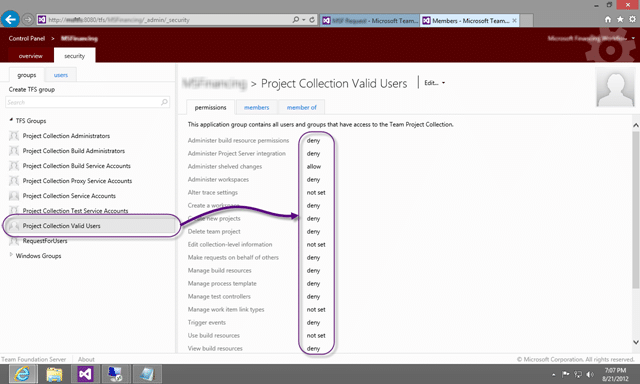
Task: Switch to the users tab
Action: click(x=60, y=75)
